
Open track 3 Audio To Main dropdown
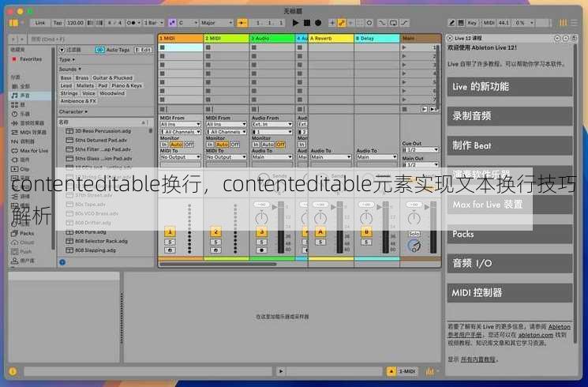[x=272, y=157]
